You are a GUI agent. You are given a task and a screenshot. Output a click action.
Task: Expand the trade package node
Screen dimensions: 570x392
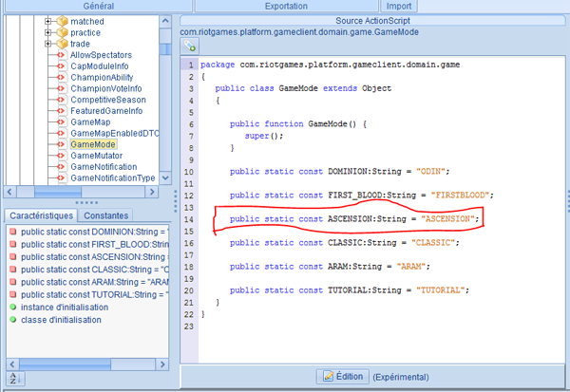click(x=47, y=44)
